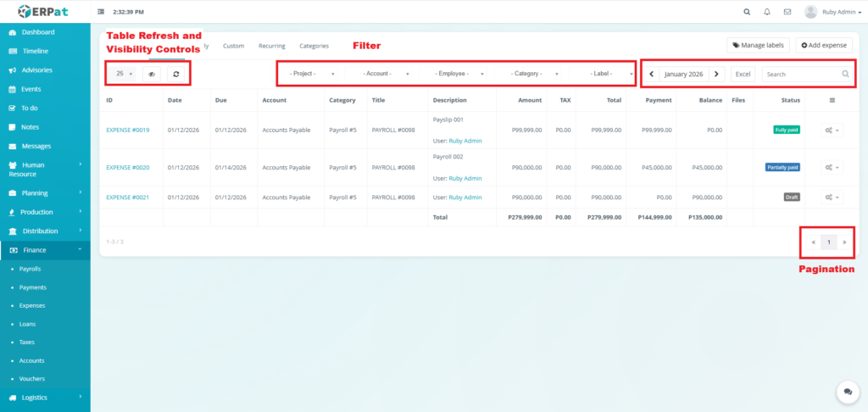Open the chat bubble widget

845,391
